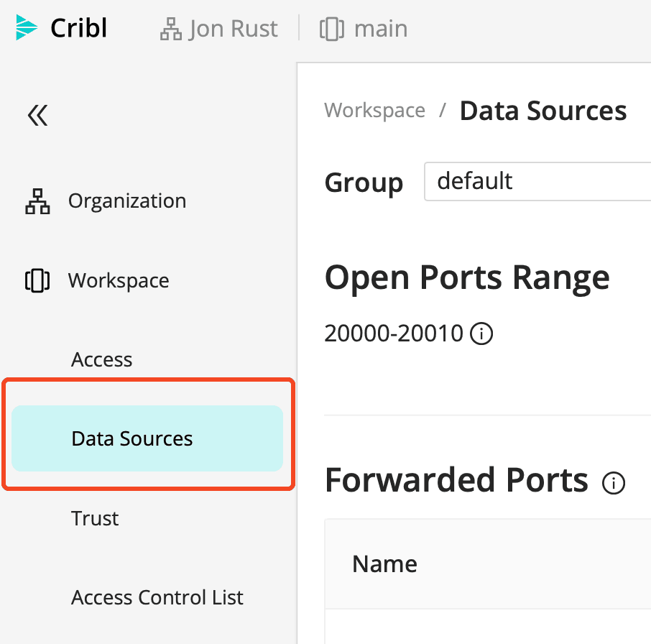Click the Workspace breadcrumb link
651x644 pixels.
point(374,111)
